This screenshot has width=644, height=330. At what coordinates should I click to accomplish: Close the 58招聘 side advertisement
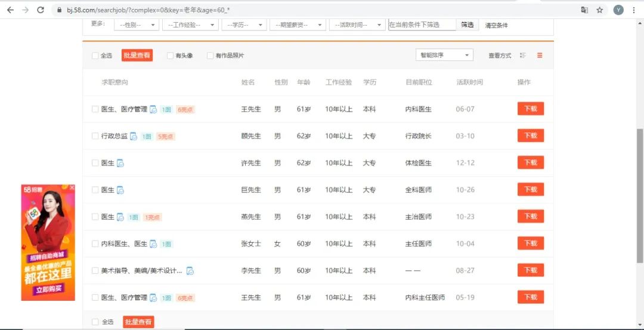(x=72, y=187)
